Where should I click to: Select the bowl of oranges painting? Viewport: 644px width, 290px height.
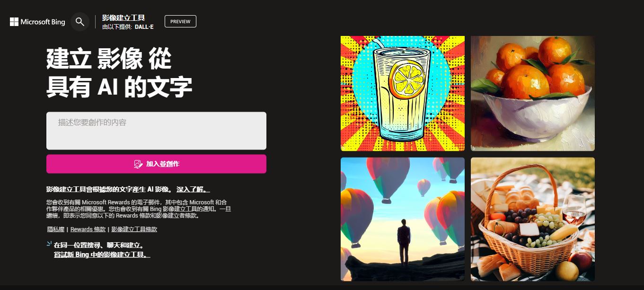tap(533, 94)
